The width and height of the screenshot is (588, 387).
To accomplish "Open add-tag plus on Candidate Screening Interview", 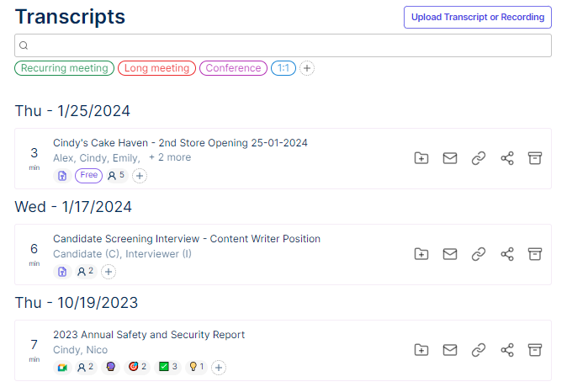I will pos(109,272).
